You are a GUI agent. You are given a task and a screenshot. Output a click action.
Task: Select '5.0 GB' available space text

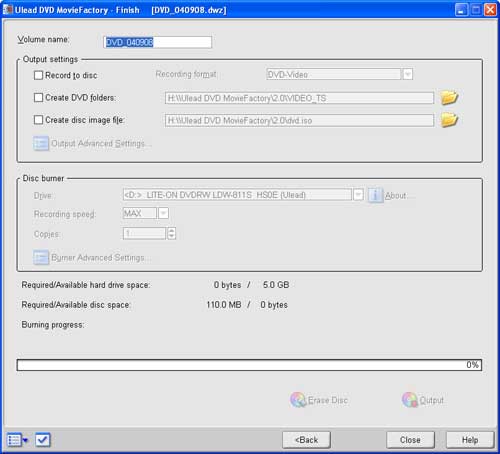(276, 285)
